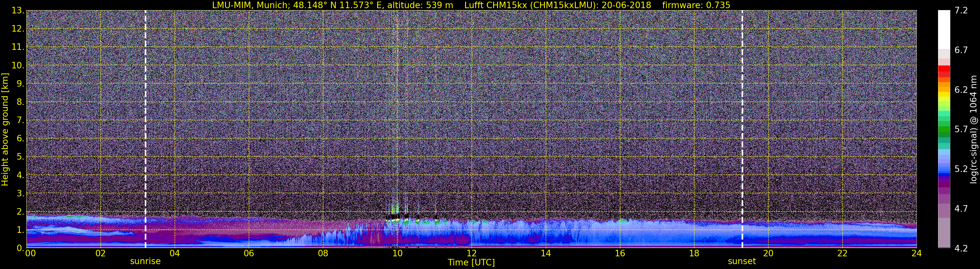980x269 pixels.
Task: Click the white dashed sunrise marker line
Action: tap(145, 129)
